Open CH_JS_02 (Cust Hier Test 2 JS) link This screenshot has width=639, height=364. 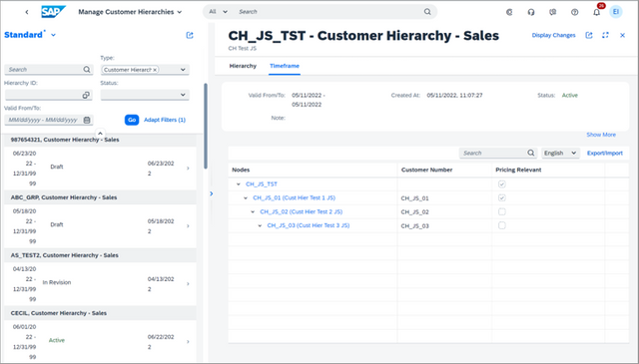tap(302, 211)
